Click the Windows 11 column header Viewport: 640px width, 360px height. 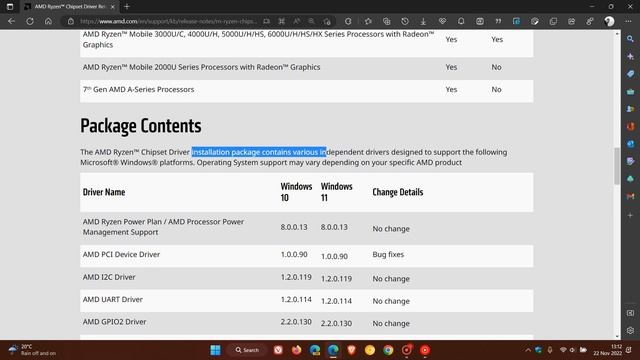coord(336,192)
